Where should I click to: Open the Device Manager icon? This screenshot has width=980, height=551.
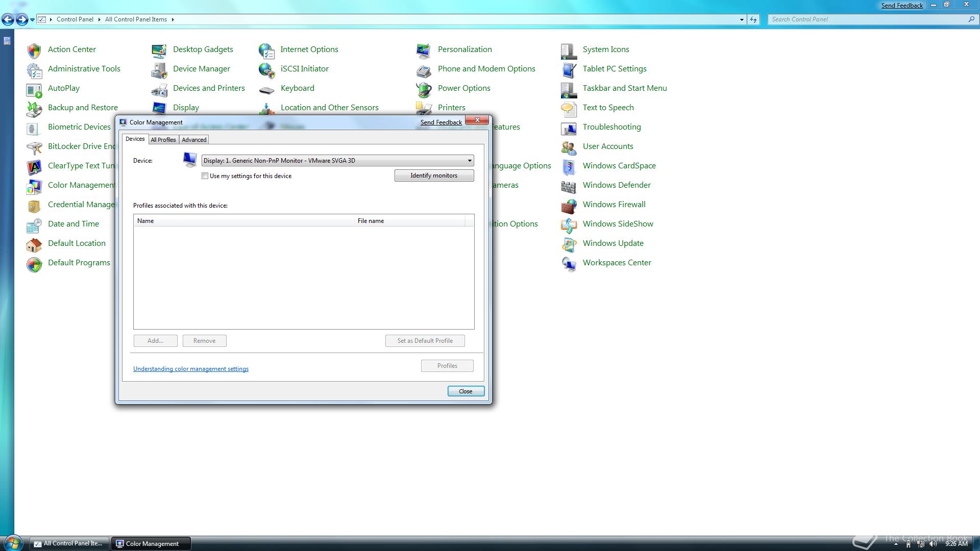tap(159, 69)
